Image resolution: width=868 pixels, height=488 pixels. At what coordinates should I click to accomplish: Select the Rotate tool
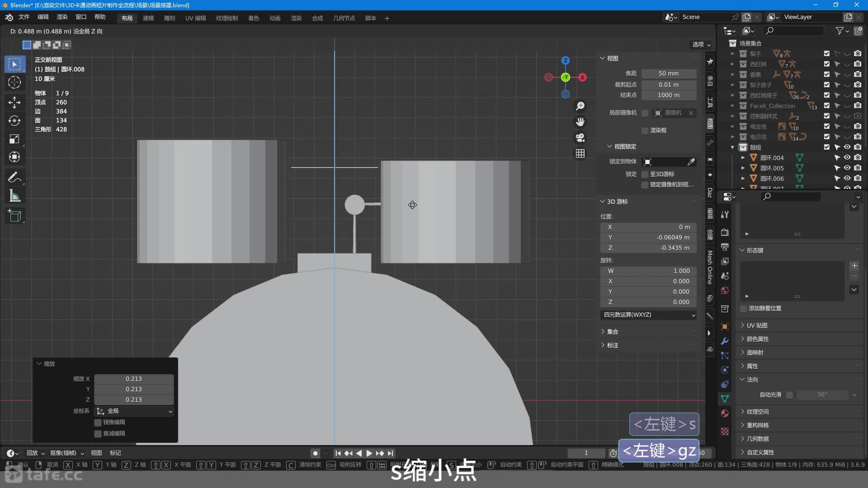tap(14, 121)
